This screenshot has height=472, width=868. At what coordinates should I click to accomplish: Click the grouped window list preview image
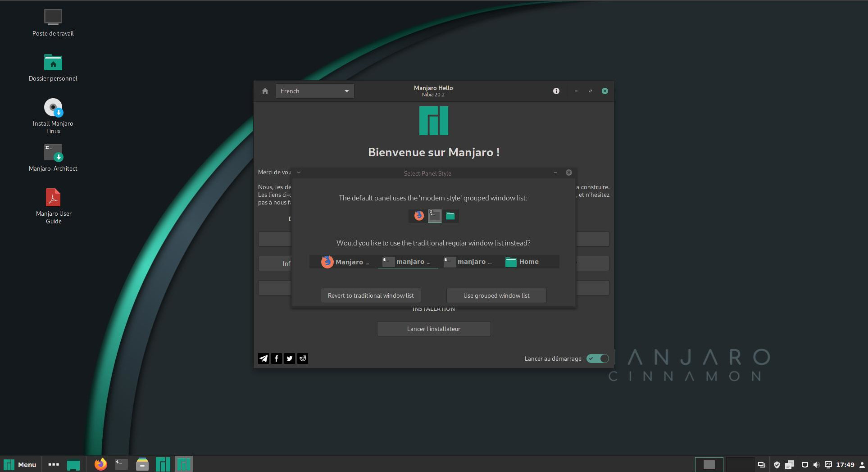coord(434,216)
